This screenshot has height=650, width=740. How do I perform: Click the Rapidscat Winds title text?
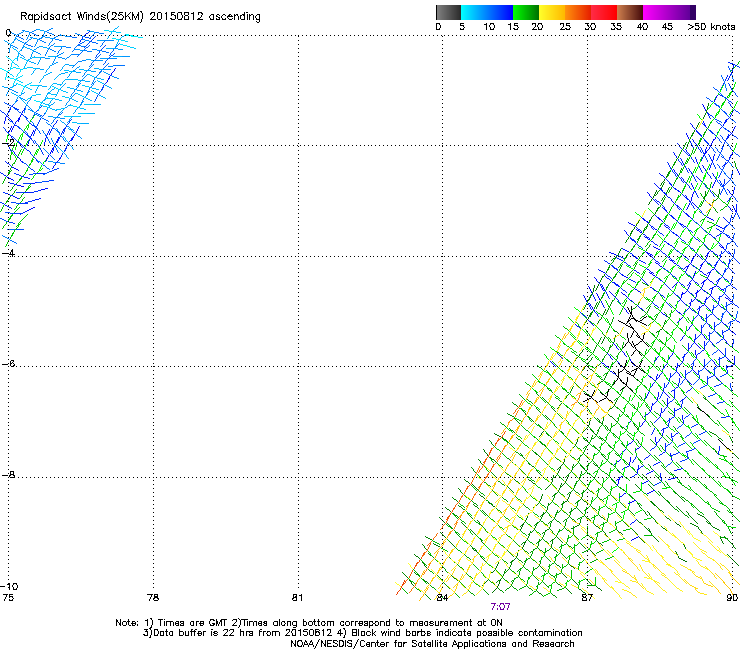tap(140, 17)
